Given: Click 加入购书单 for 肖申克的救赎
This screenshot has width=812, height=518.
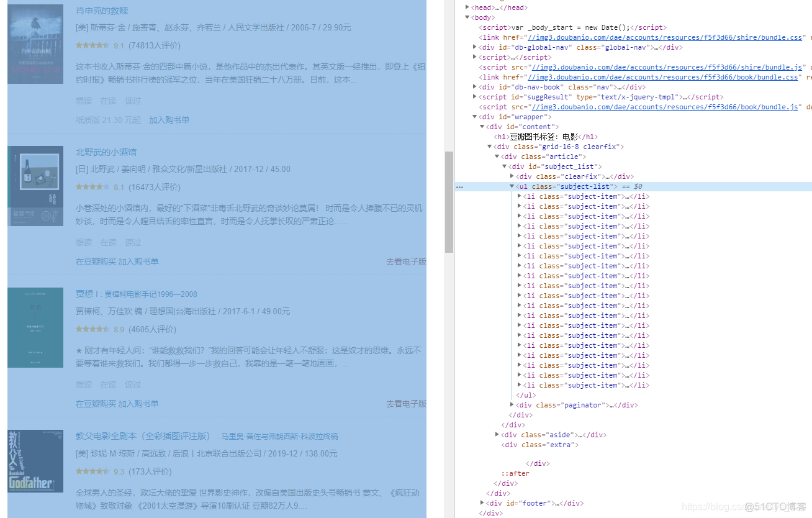Looking at the screenshot, I should (x=169, y=120).
